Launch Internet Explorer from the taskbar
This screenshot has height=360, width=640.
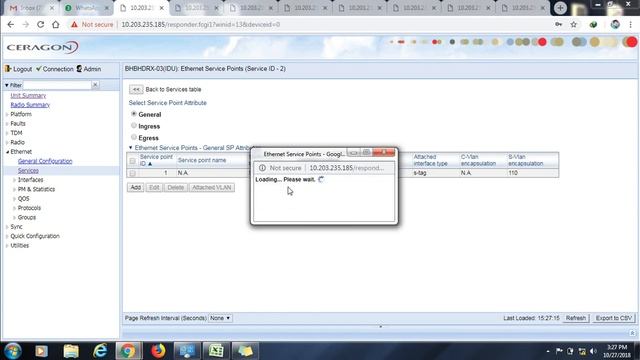(x=100, y=351)
